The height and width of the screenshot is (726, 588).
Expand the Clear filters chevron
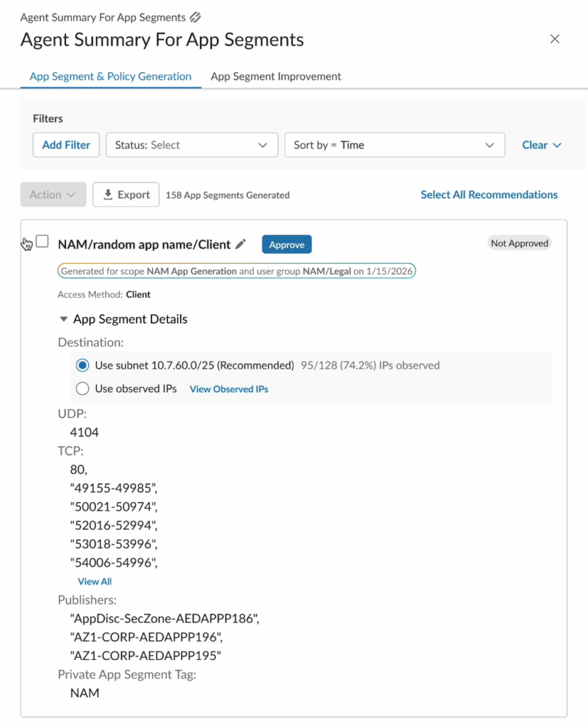(x=557, y=145)
